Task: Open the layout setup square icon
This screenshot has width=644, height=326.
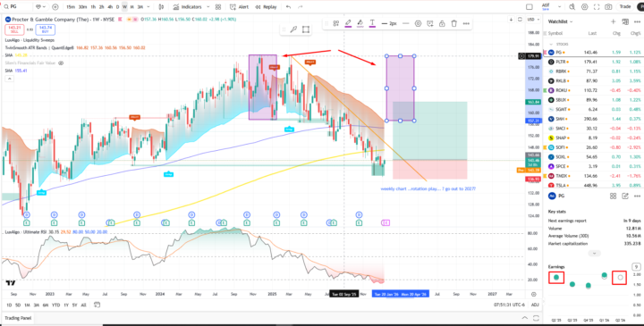Action: click(x=530, y=7)
